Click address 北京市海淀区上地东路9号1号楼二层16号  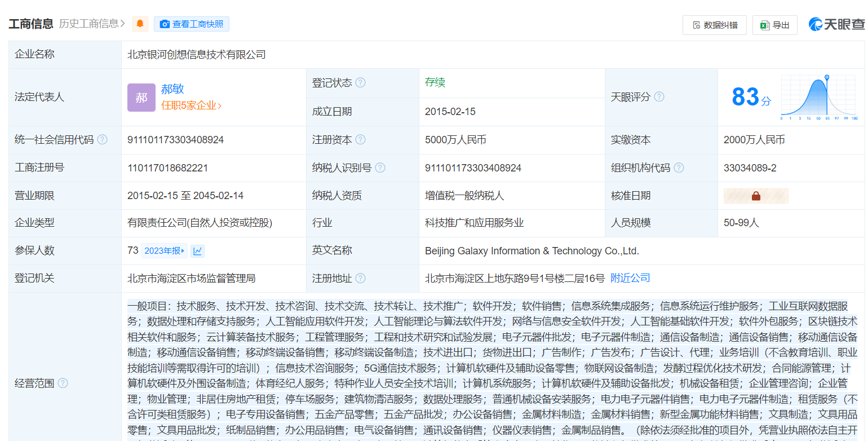pos(515,278)
